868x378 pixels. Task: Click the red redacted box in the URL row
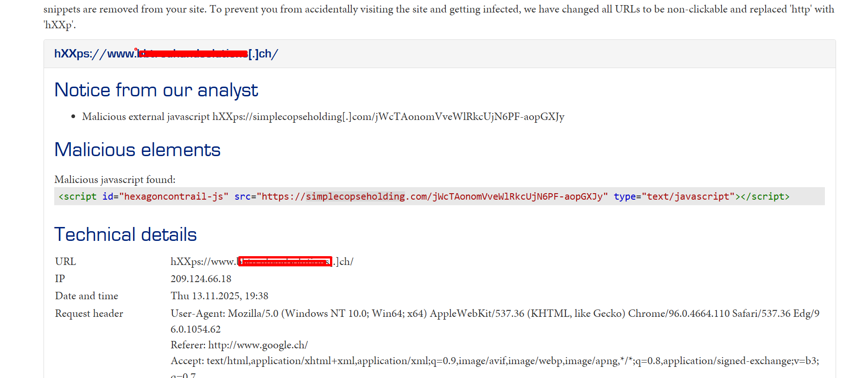[x=285, y=262]
